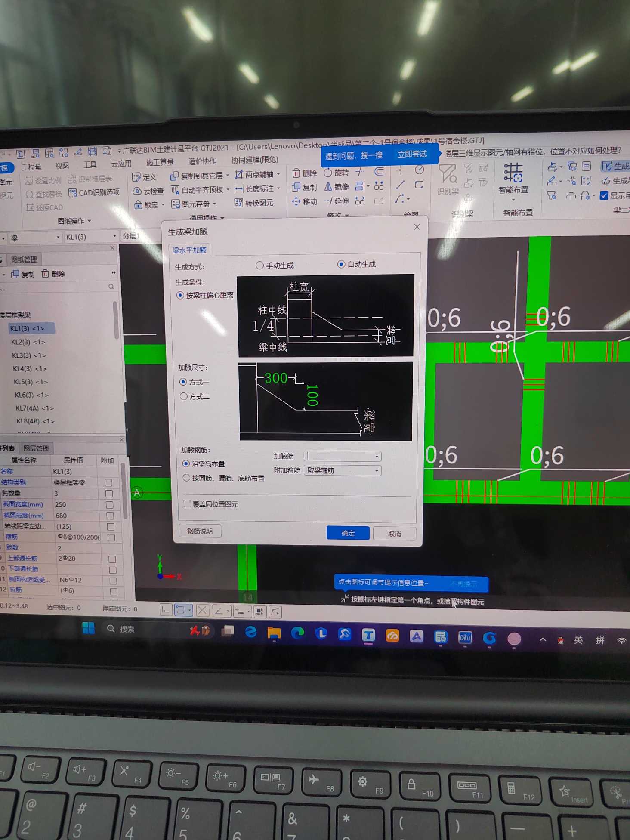
Task: Click 立即尝试 in the blue banner
Action: click(x=412, y=154)
